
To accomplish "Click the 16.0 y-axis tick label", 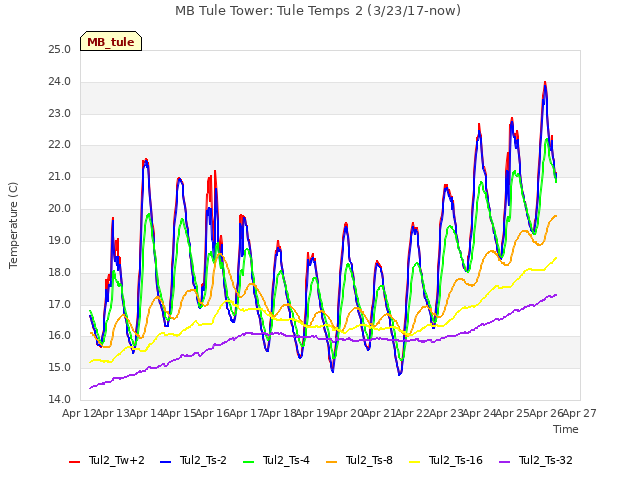I will 60,336.
